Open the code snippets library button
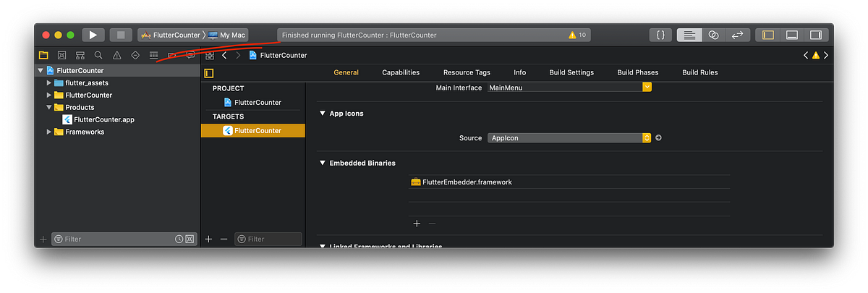Screen dimensions: 868x293 (x=661, y=35)
